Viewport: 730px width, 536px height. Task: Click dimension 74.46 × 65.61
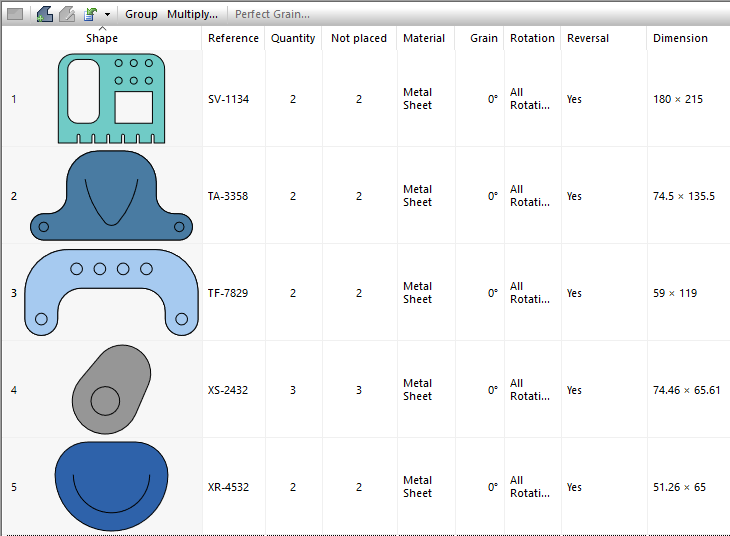click(x=687, y=390)
